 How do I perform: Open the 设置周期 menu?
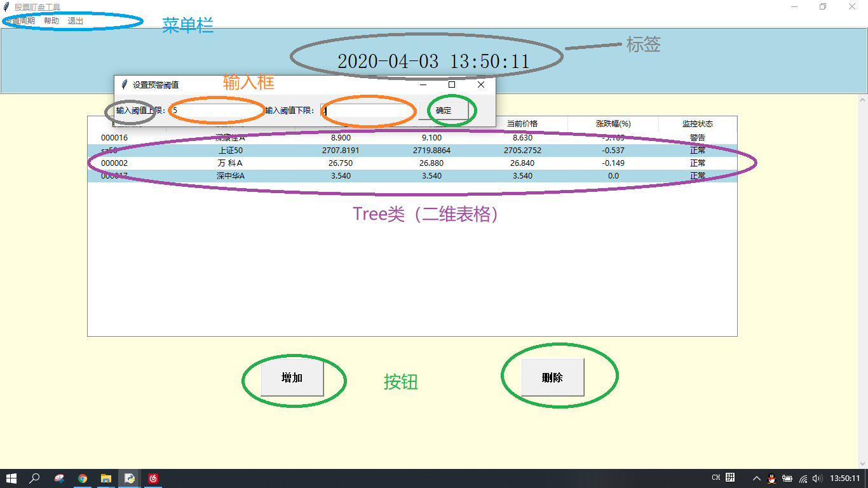pyautogui.click(x=20, y=21)
